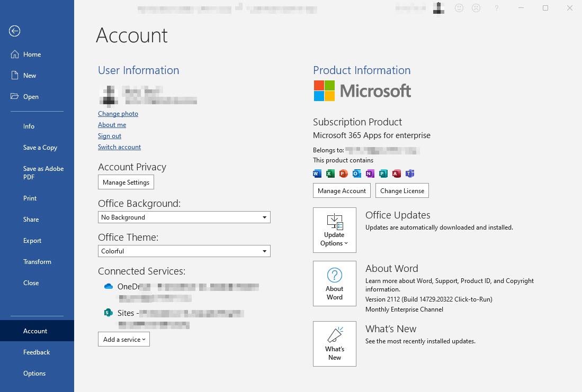
Task: Expand the Add a service menu
Action: [x=124, y=339]
